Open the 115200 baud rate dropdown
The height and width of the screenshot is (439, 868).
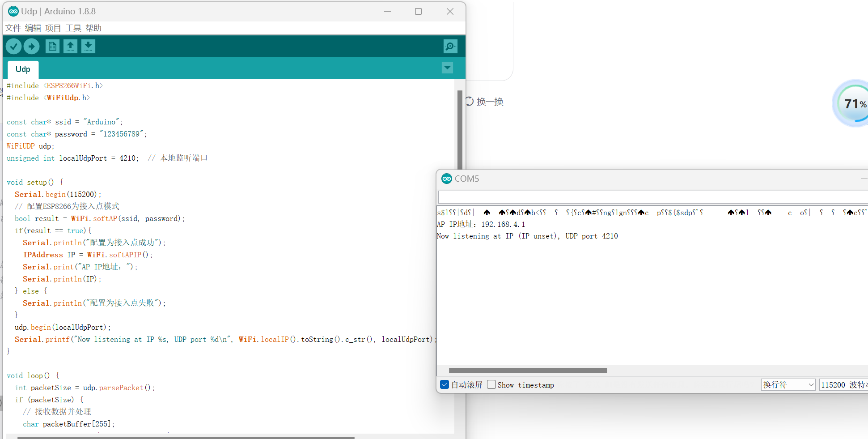(x=843, y=385)
